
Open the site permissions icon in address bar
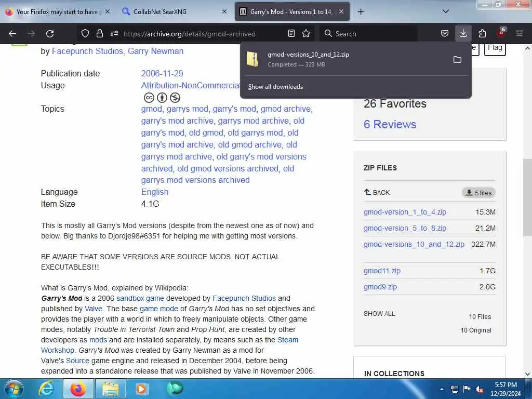click(114, 33)
